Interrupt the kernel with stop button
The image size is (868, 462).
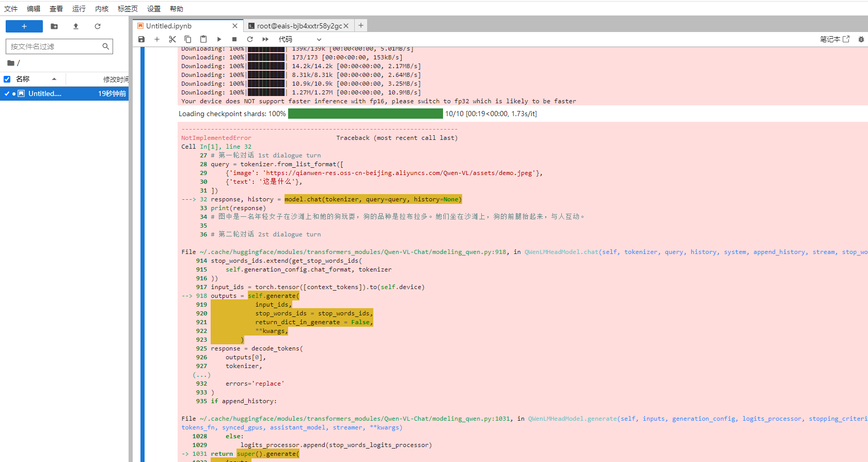point(234,39)
